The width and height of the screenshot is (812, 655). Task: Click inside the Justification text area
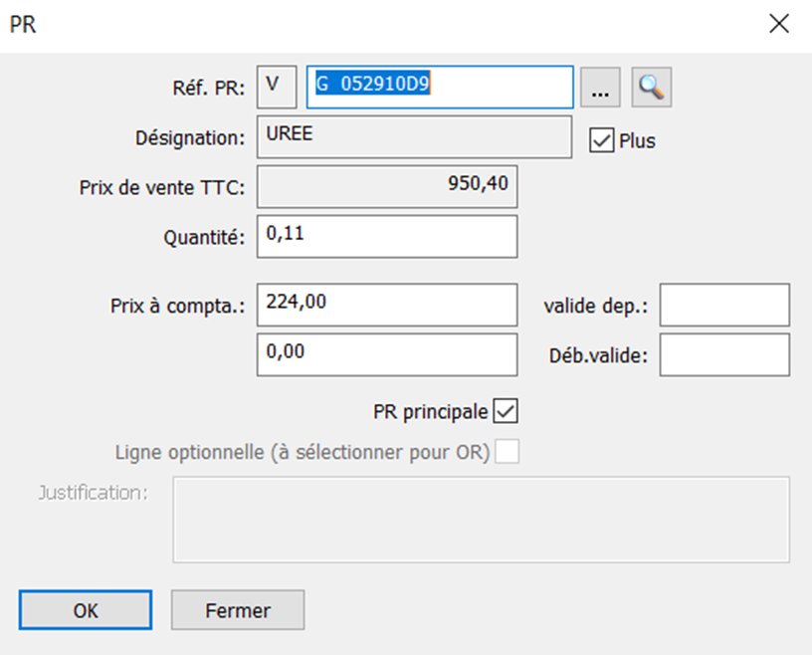481,520
